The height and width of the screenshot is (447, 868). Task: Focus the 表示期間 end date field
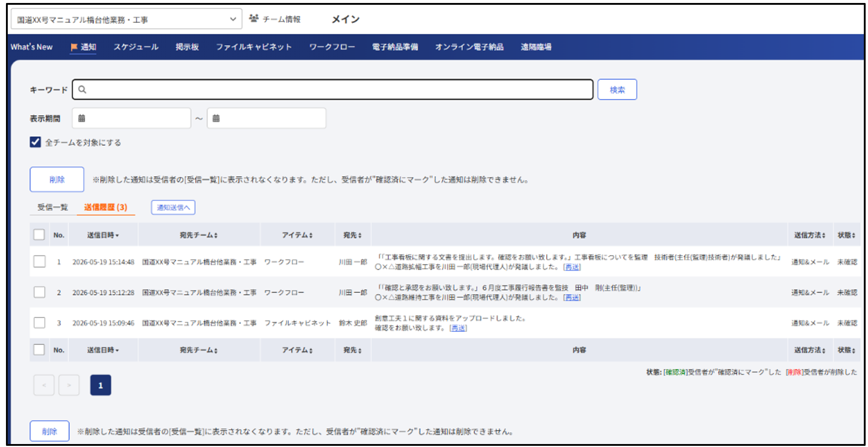click(267, 118)
